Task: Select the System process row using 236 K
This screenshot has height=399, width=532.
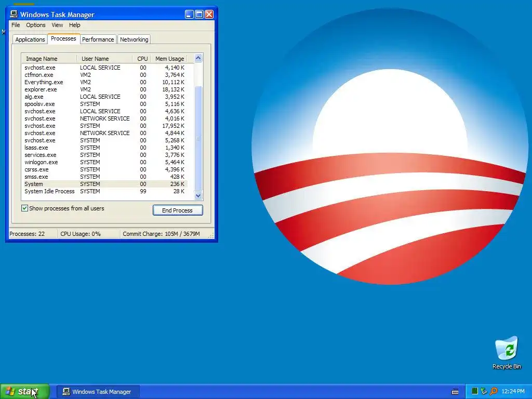Action: click(104, 184)
